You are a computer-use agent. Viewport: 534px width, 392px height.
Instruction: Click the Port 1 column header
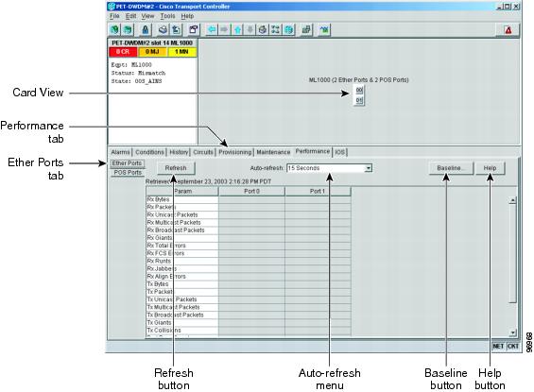(317, 191)
